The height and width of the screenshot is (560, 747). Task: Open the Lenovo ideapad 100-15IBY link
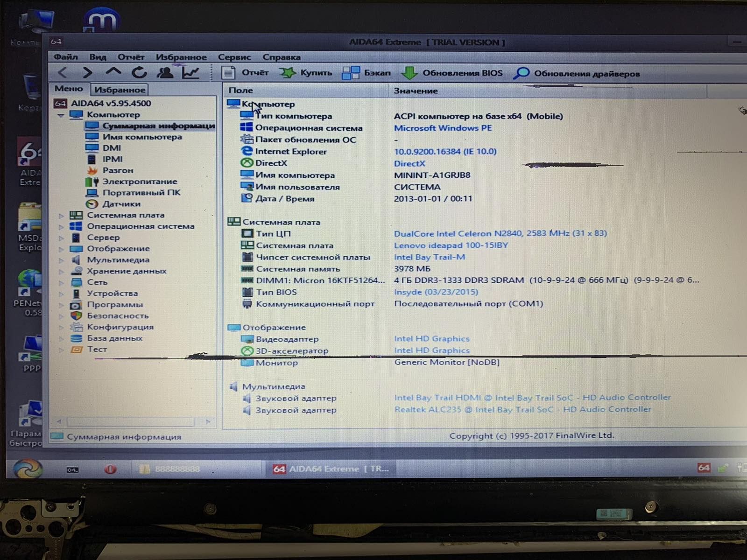point(451,245)
